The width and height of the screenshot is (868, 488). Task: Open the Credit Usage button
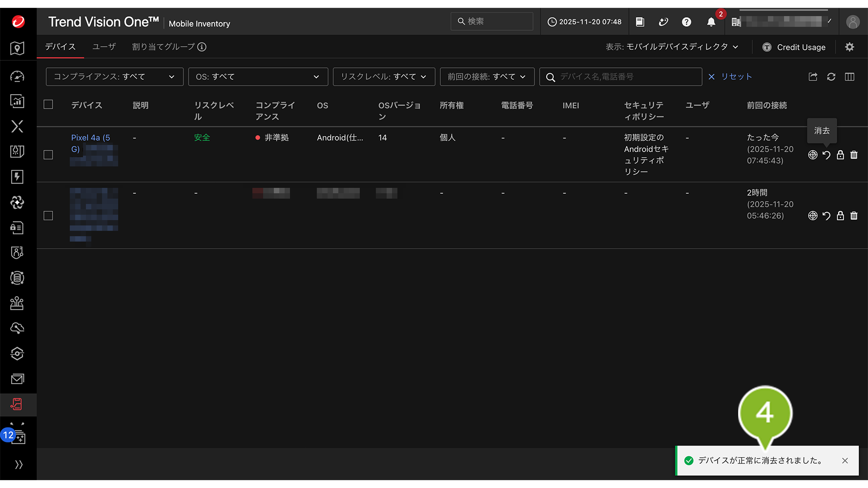pos(794,47)
